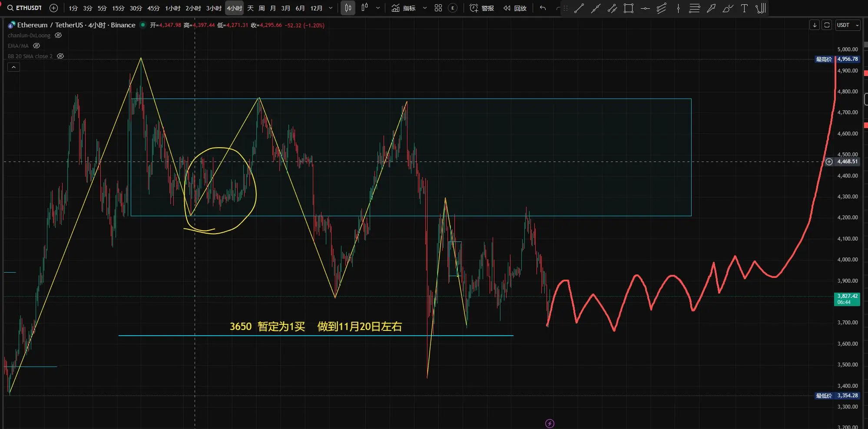Image resolution: width=868 pixels, height=429 pixels.
Task: Click the circled E icon in toolbar
Action: [x=453, y=8]
